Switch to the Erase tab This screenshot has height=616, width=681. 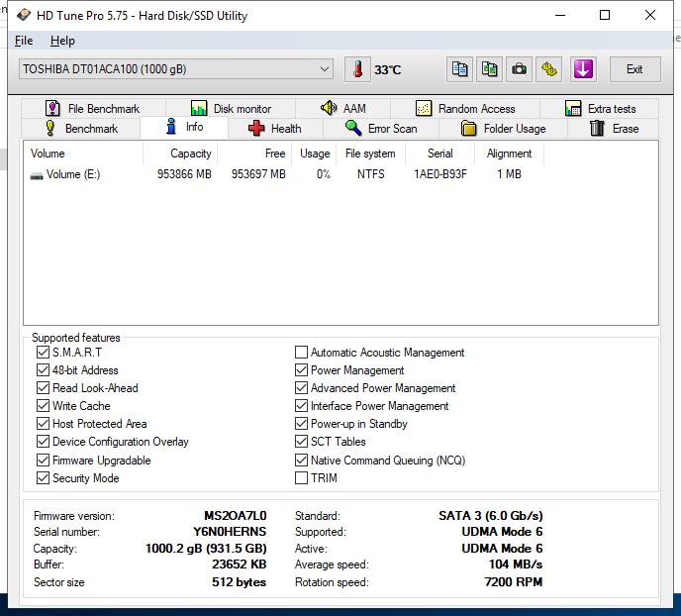click(614, 129)
